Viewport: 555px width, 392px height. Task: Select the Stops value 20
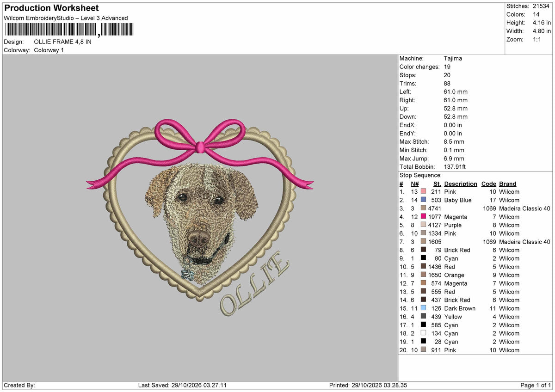(x=447, y=75)
